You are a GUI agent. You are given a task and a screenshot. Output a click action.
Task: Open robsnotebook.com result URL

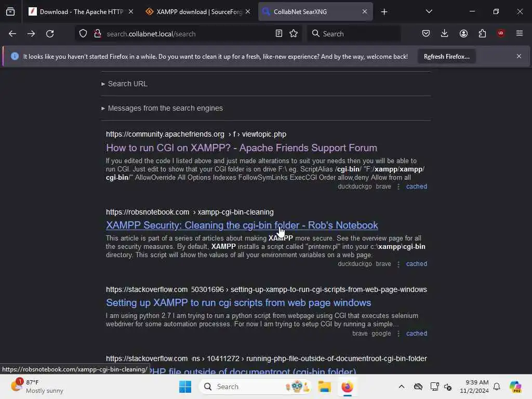click(190, 212)
